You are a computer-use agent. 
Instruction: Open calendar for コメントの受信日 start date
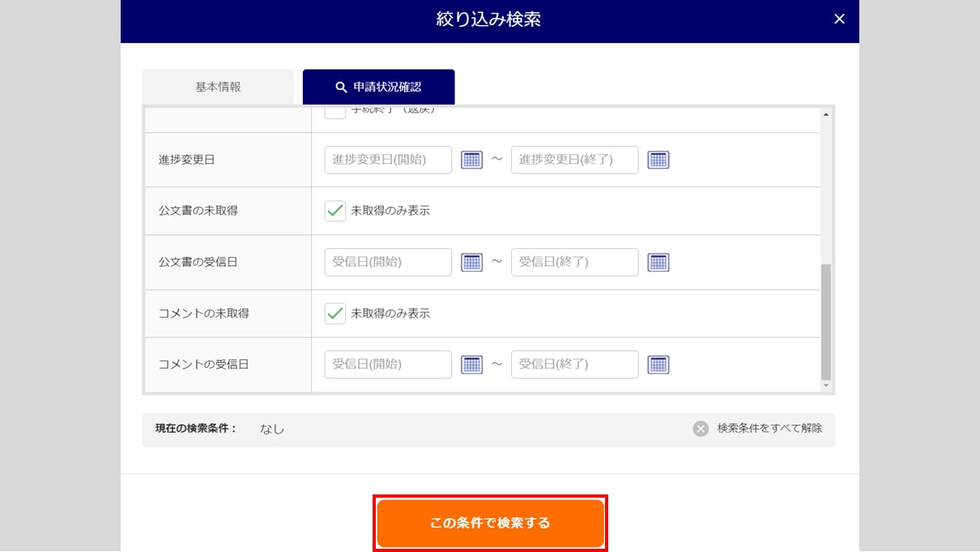point(471,365)
